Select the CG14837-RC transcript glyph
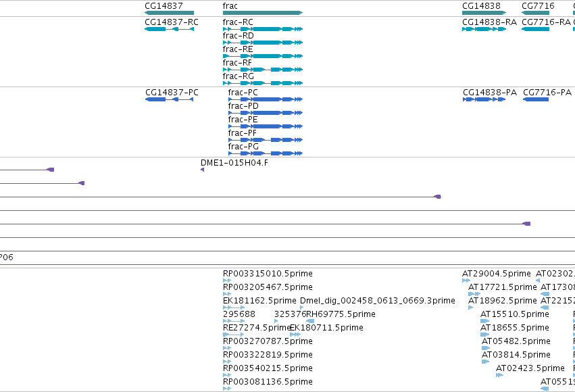 click(x=169, y=29)
